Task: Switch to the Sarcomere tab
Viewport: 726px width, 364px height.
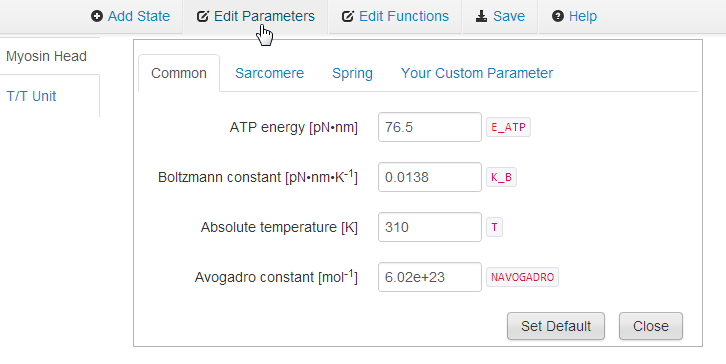Action: [x=269, y=73]
